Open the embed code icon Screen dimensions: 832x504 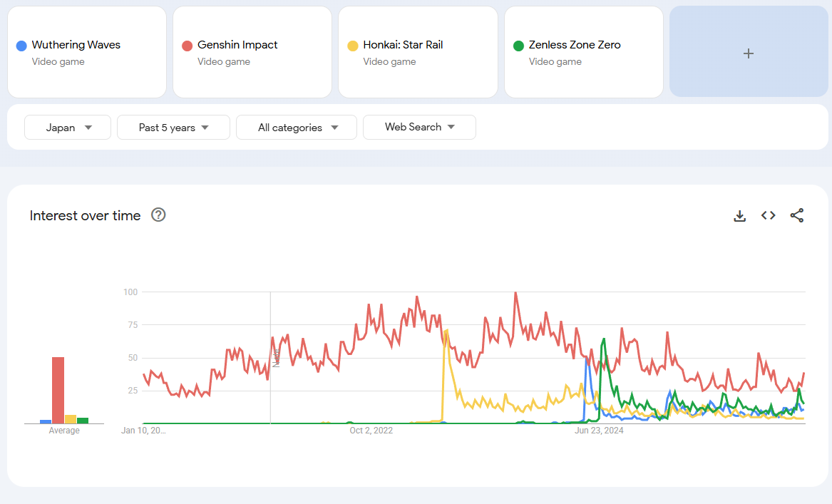point(769,215)
